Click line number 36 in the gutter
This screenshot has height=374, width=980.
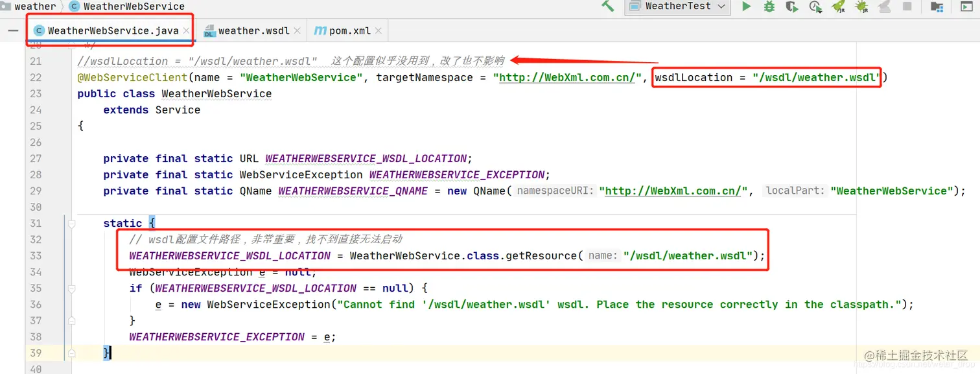tap(35, 304)
